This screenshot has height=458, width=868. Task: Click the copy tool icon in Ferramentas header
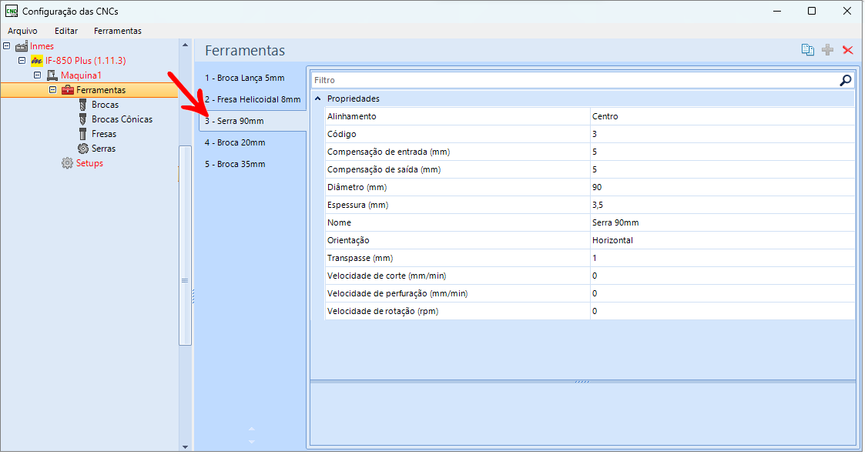click(807, 50)
